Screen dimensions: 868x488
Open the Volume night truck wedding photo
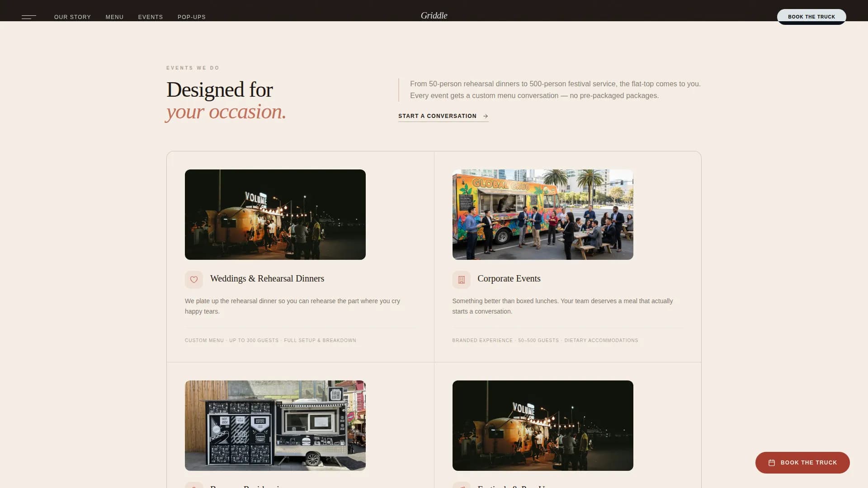275,215
